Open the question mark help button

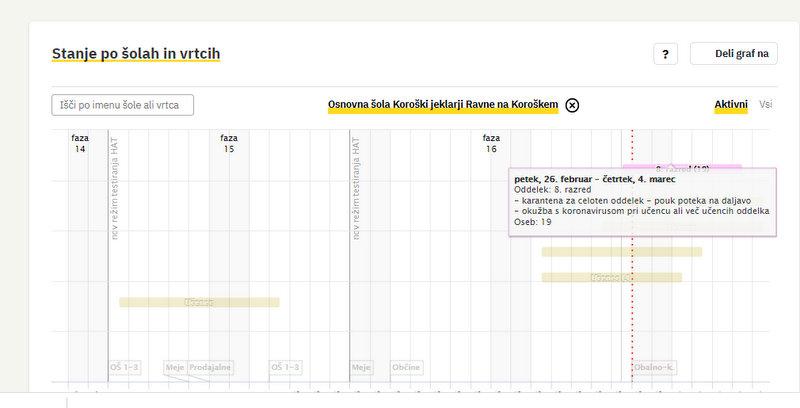click(666, 55)
